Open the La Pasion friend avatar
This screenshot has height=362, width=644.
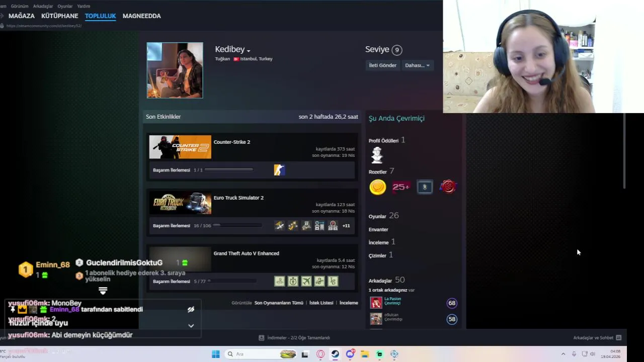coord(376,303)
